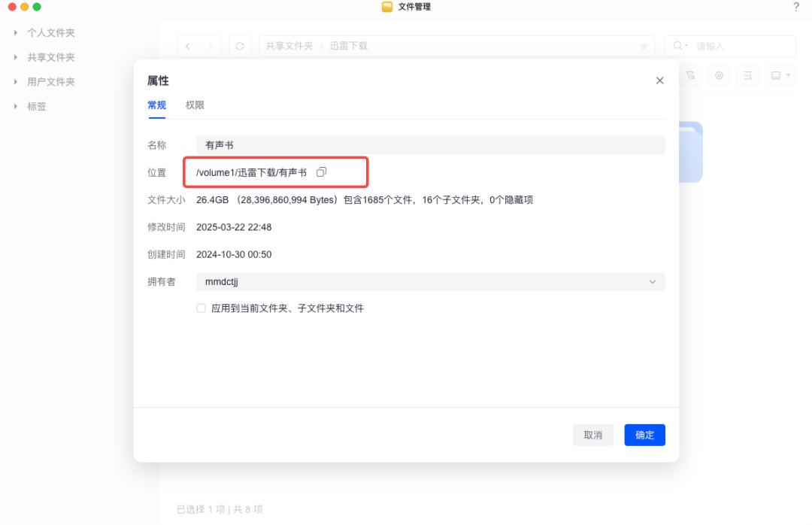Viewport: 812px width, 525px height.
Task: Switch to the 权限 tab
Action: tap(195, 105)
